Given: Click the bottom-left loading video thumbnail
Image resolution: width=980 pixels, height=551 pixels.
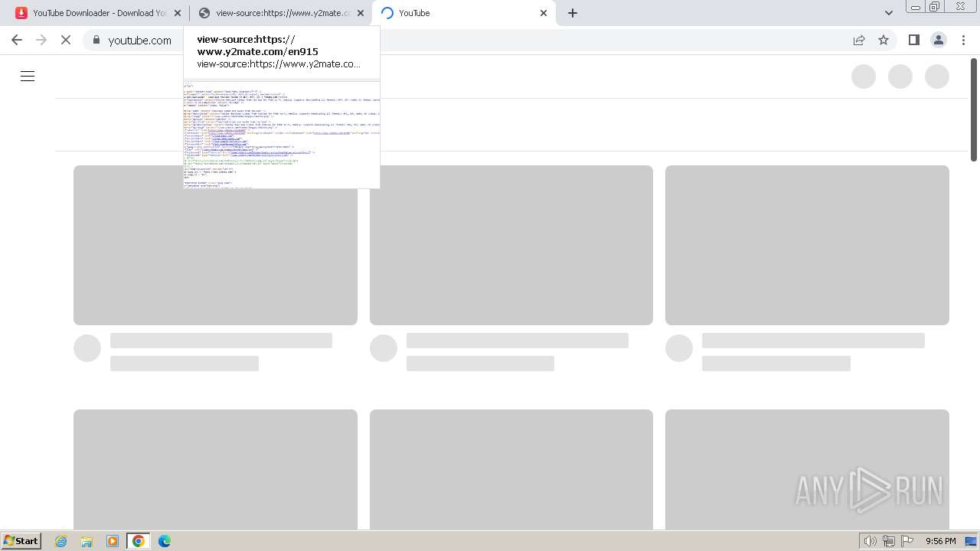Looking at the screenshot, I should coord(215,469).
